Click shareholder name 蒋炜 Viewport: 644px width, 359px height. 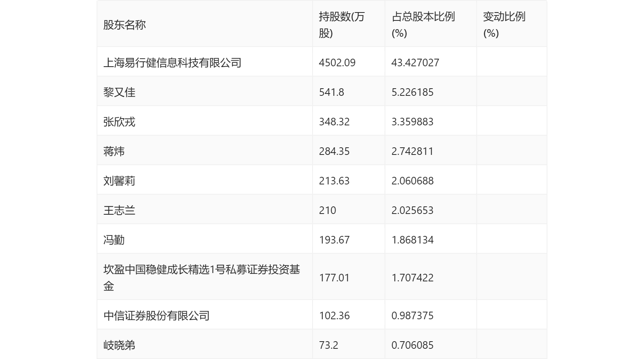[114, 151]
